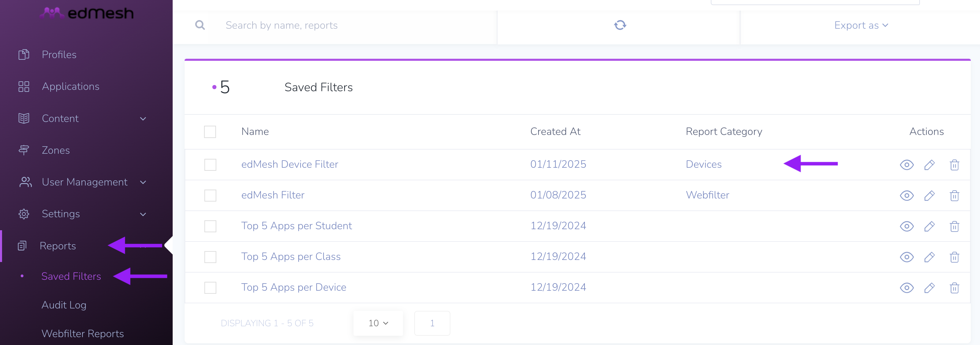Tick the Top 5 Apps per Student checkbox

[210, 226]
